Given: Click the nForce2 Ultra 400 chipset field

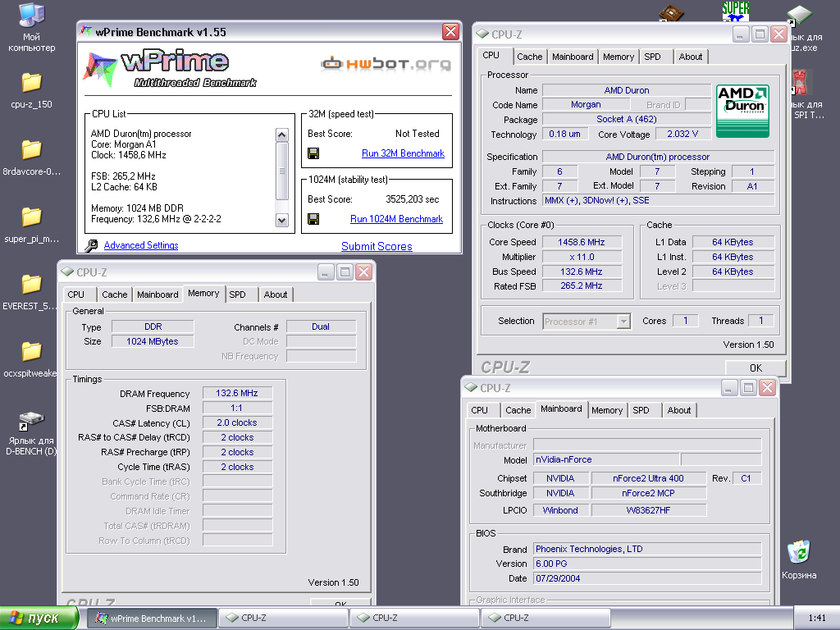Looking at the screenshot, I should click(648, 478).
